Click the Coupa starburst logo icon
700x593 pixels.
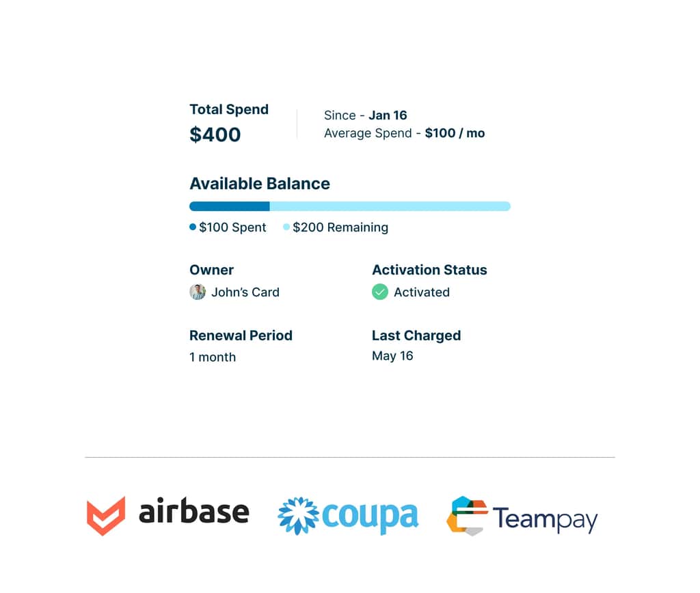coord(299,516)
